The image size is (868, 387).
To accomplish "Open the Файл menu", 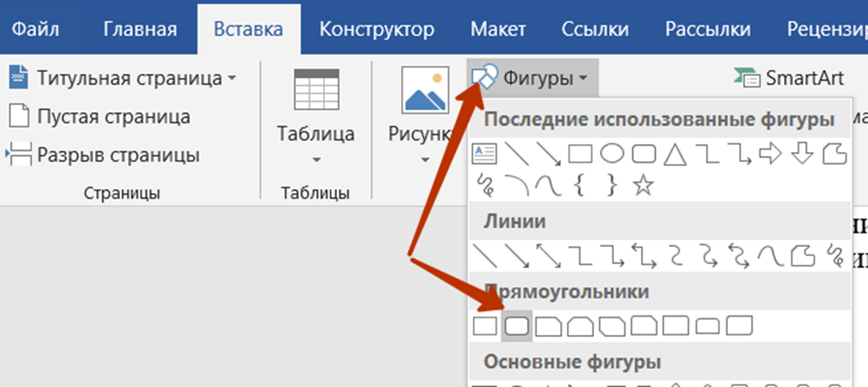I will click(36, 29).
